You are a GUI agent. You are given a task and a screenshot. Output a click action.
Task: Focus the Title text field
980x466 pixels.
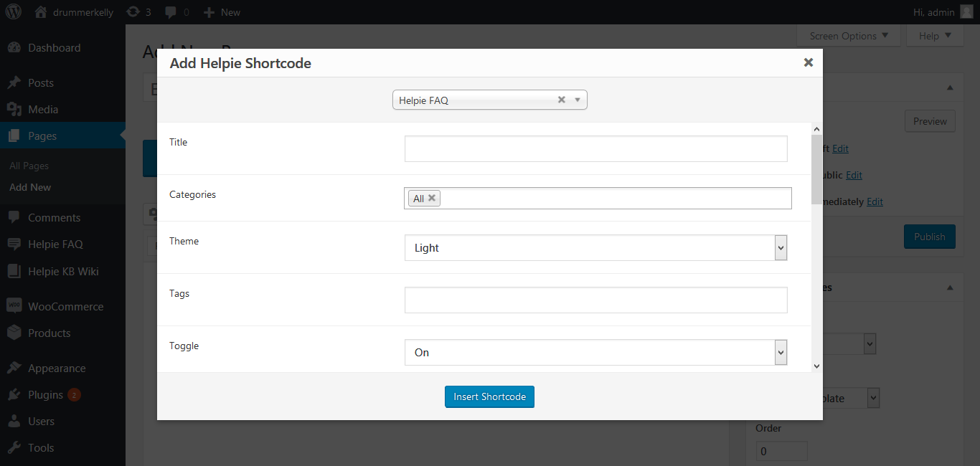click(x=595, y=149)
